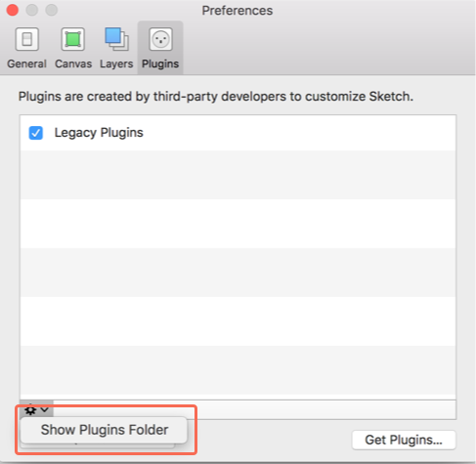Expand the chevron beside the gear icon
476x464 pixels.
point(44,409)
